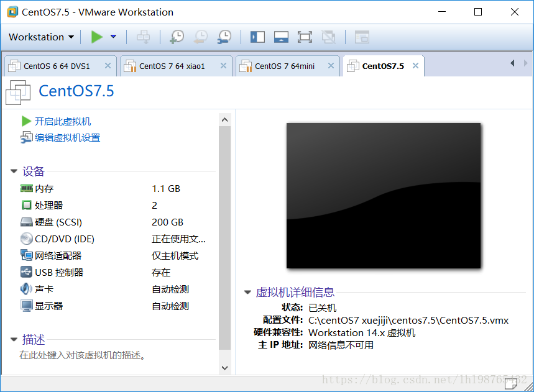Select the 内存 device row
This screenshot has width=534, height=392.
[117, 188]
